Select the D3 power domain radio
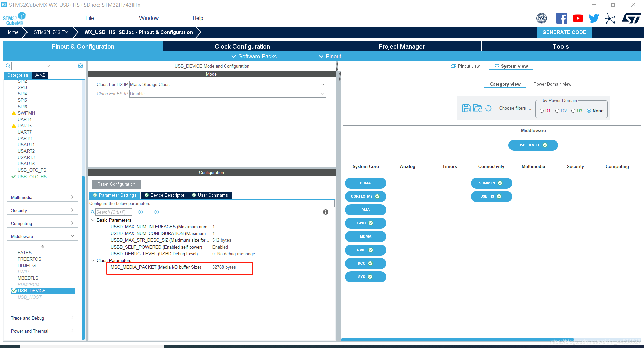The width and height of the screenshot is (644, 348). (573, 111)
